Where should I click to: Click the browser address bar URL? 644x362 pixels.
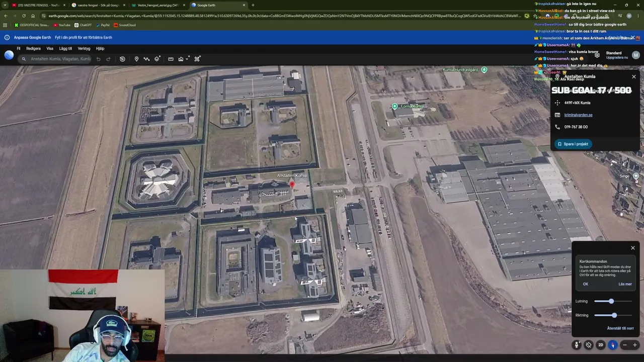coord(284,16)
